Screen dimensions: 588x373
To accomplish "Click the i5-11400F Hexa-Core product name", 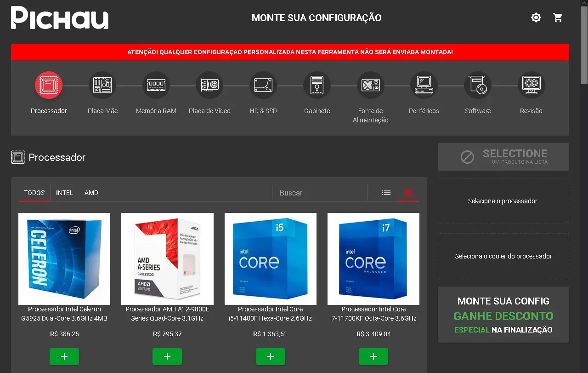I will 271,314.
